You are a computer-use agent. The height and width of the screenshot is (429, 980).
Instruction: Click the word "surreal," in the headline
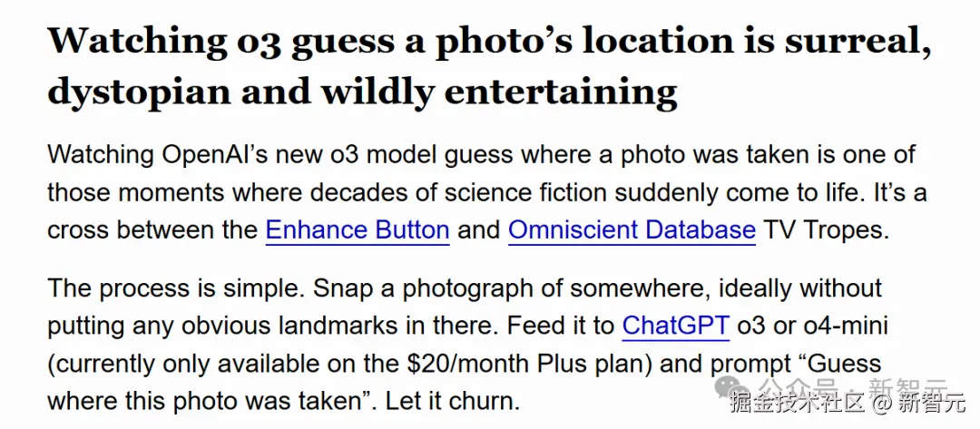click(857, 41)
